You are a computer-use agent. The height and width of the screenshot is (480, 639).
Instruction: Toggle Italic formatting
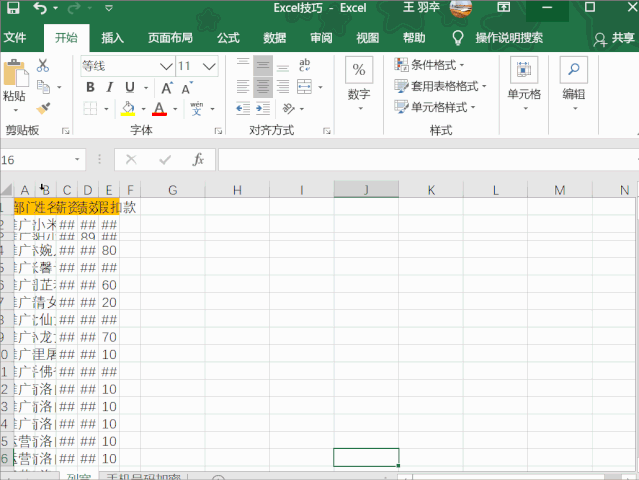[x=109, y=87]
